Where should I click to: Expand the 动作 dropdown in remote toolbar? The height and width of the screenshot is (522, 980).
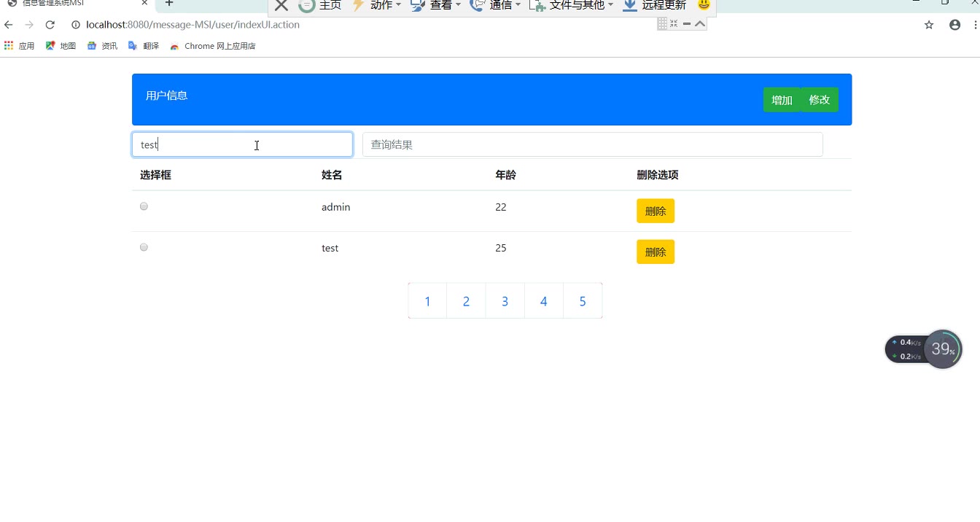pos(377,6)
